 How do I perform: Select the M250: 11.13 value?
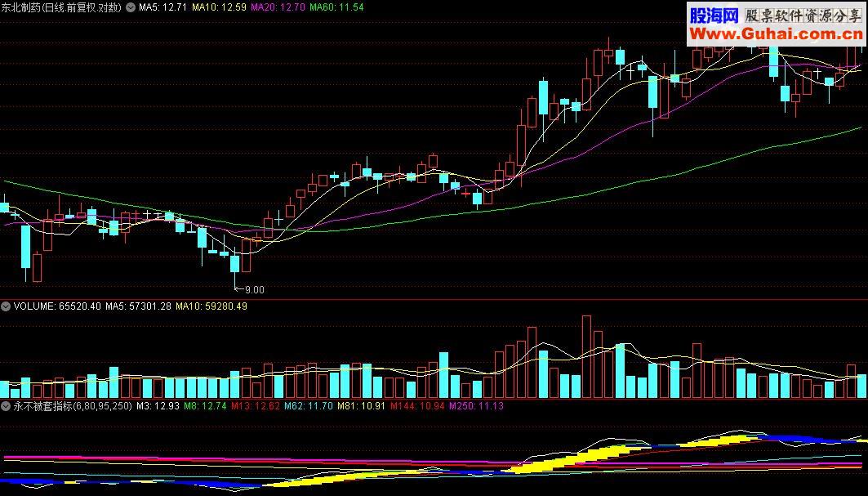pyautogui.click(x=477, y=406)
